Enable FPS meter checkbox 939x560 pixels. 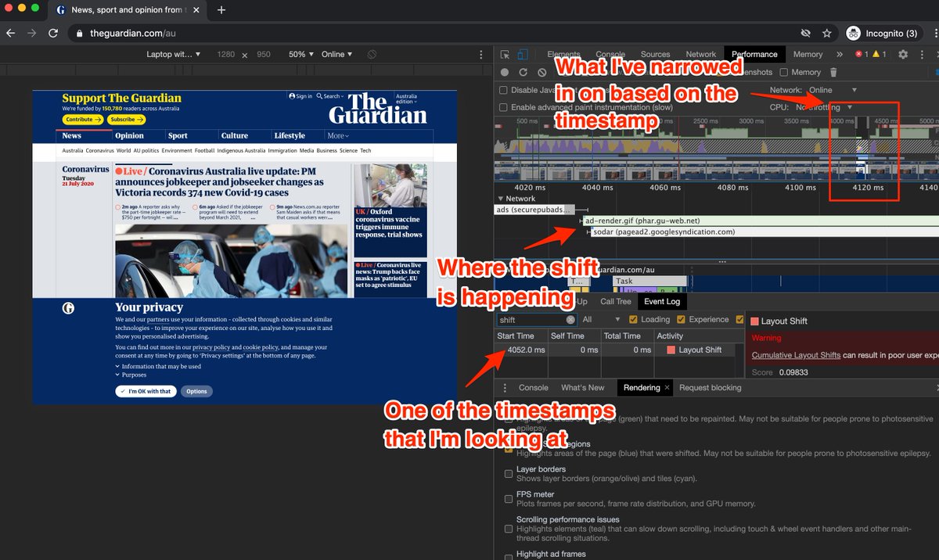coord(509,499)
